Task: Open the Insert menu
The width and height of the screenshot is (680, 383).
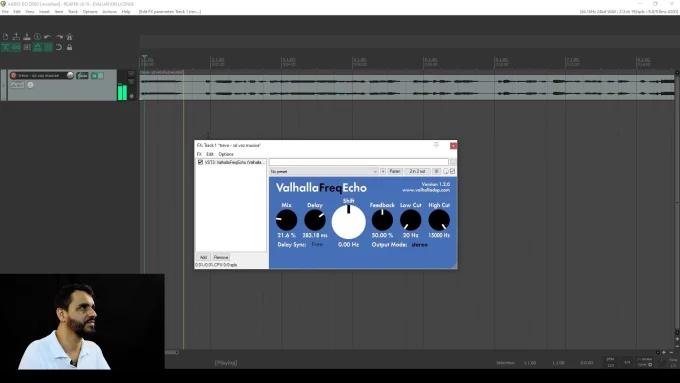Action: click(x=44, y=12)
